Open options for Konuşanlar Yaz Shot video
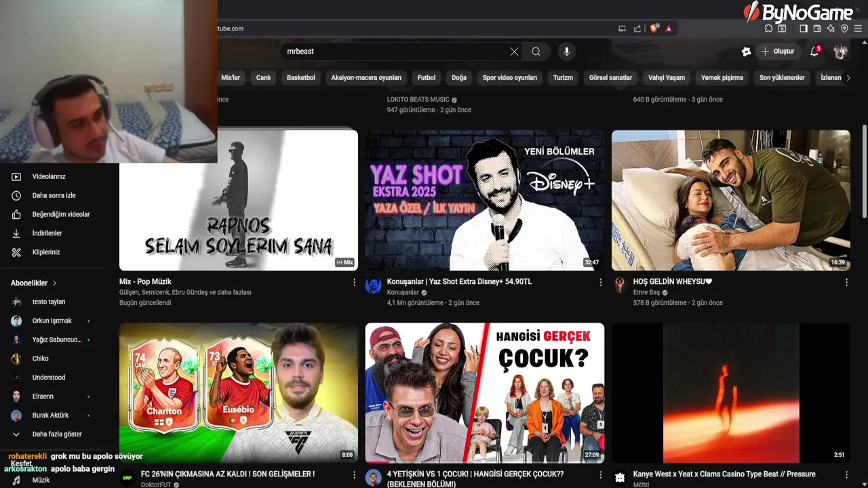Screen dimensions: 868x488 pyautogui.click(x=600, y=282)
